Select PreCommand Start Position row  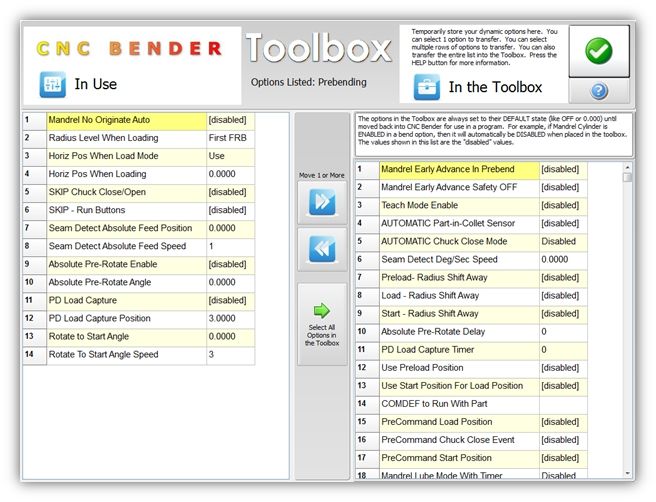pyautogui.click(x=472, y=458)
